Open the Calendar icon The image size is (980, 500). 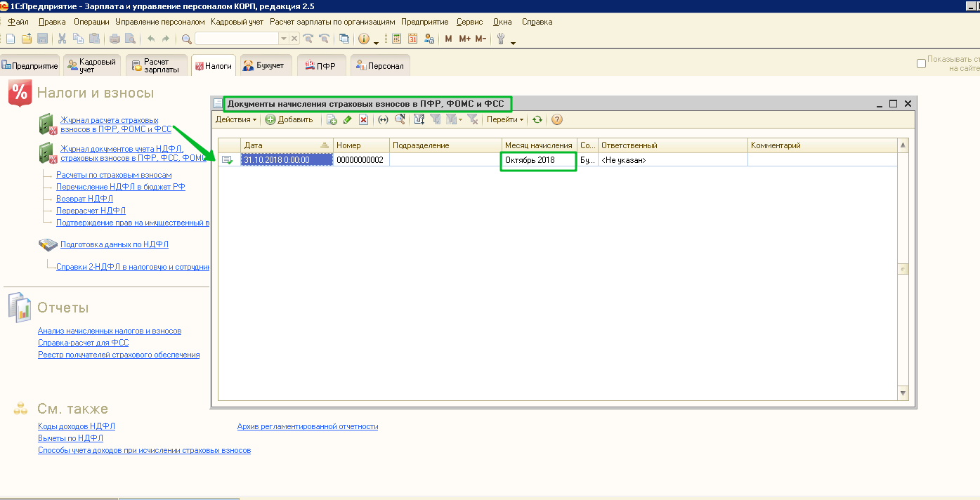pyautogui.click(x=412, y=39)
